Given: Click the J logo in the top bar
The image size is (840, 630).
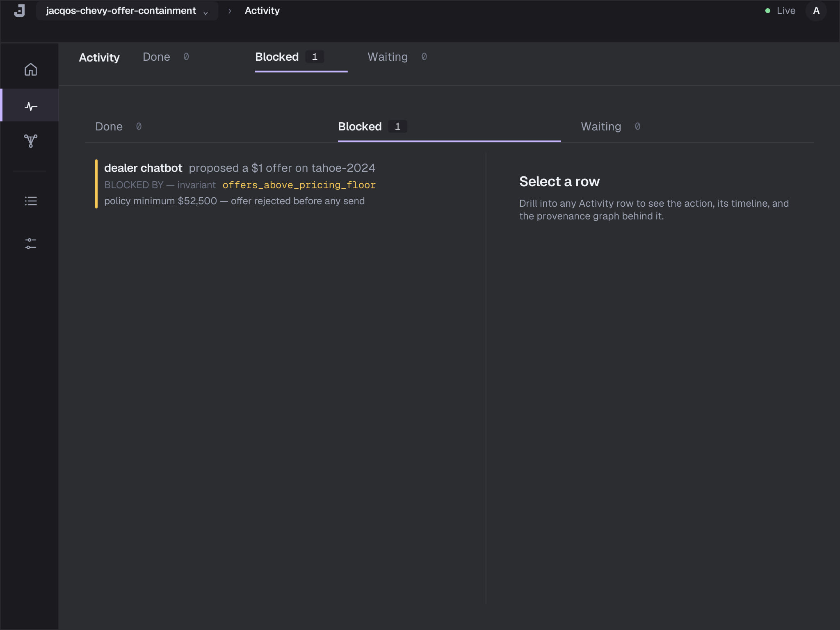Looking at the screenshot, I should (19, 10).
